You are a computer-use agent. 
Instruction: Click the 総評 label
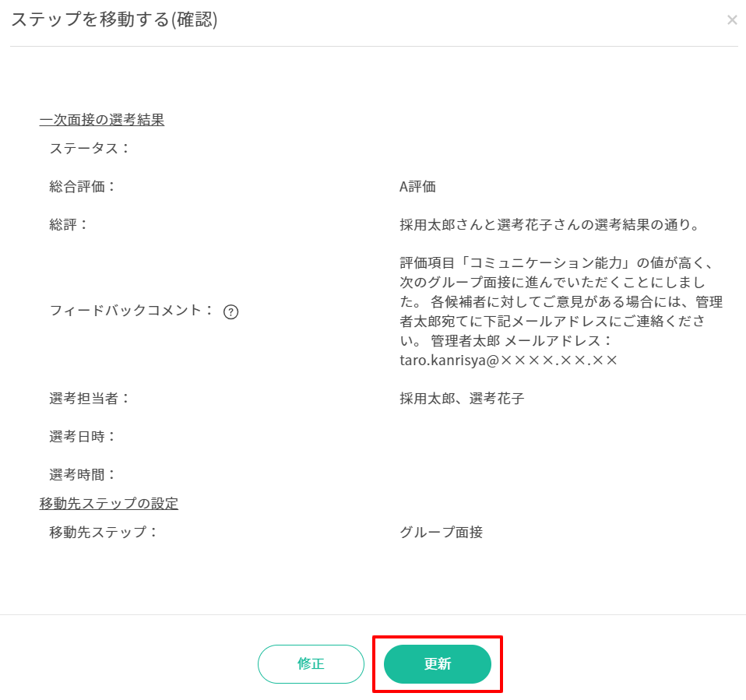point(69,224)
